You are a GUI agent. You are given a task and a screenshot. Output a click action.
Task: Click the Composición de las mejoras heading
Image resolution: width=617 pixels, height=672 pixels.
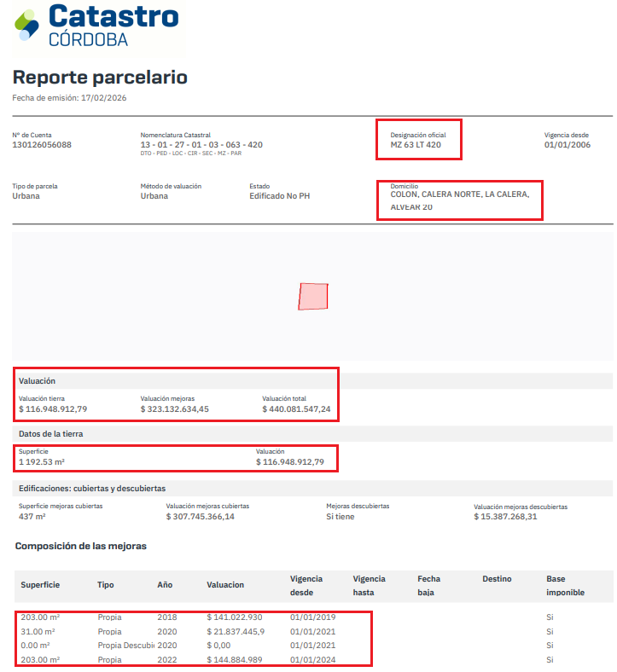point(80,546)
